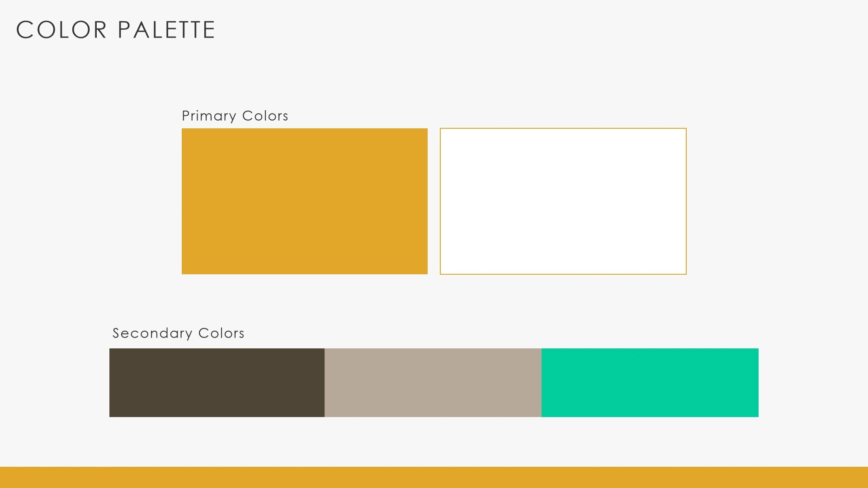Pick the dark brown secondary swatch
The width and height of the screenshot is (868, 488).
click(217, 382)
